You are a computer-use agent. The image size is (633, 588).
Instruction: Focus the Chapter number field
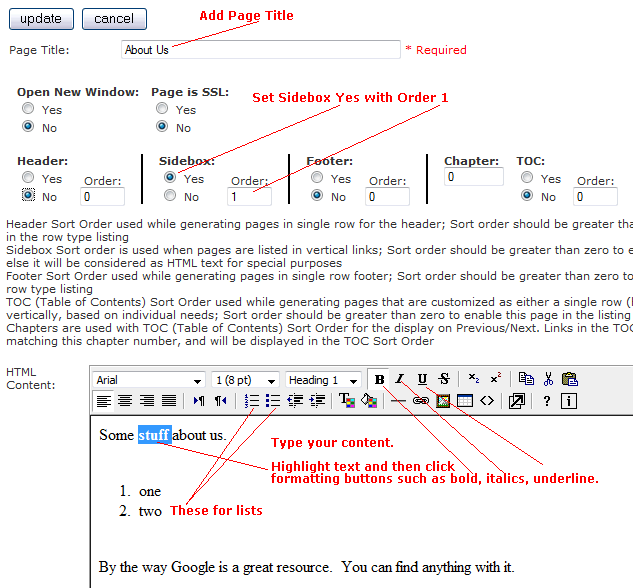pos(474,177)
